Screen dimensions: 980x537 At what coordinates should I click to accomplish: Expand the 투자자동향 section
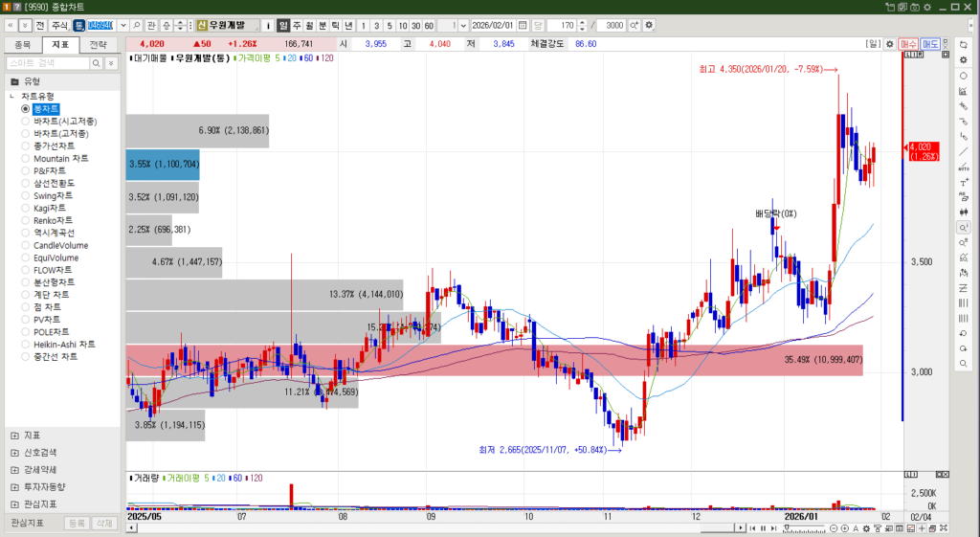point(14,486)
